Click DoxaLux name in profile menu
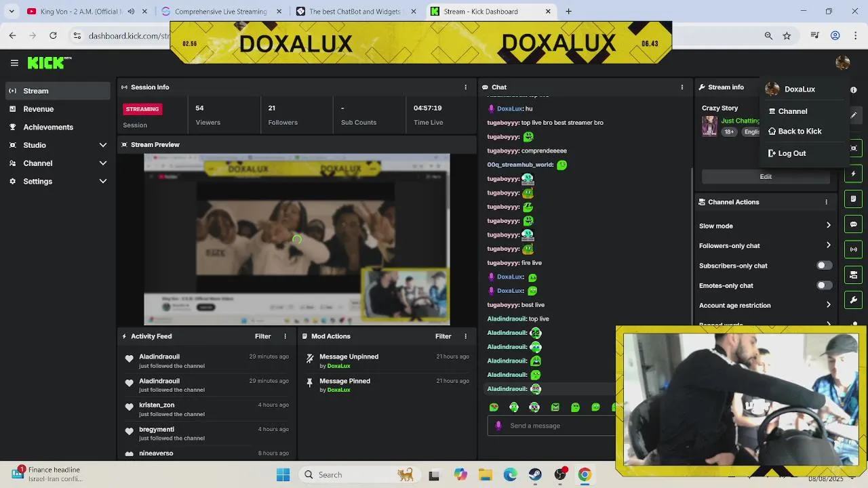This screenshot has width=868, height=488. coord(800,89)
